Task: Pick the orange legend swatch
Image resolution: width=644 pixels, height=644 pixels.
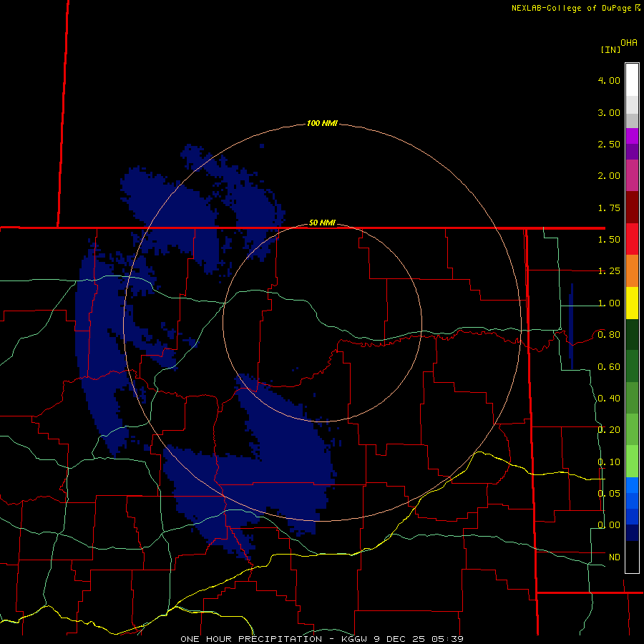Action: pyautogui.click(x=632, y=270)
